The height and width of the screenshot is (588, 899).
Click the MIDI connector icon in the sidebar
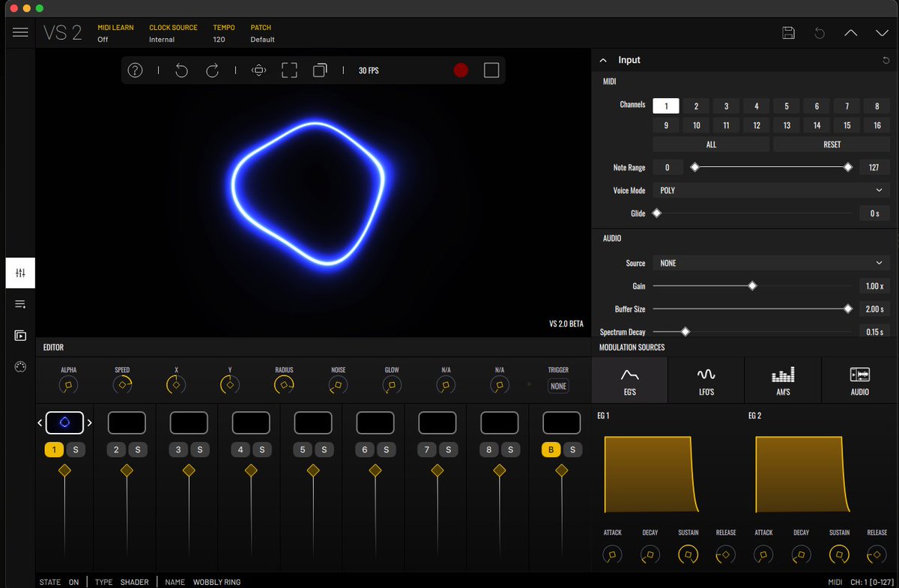(19, 366)
